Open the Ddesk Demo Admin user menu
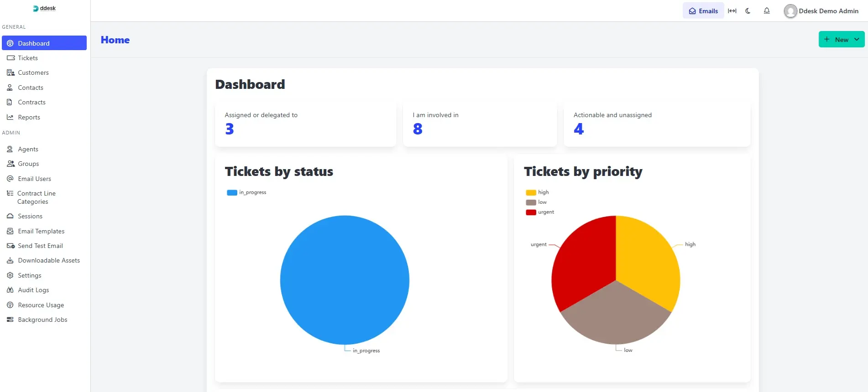 coord(828,11)
